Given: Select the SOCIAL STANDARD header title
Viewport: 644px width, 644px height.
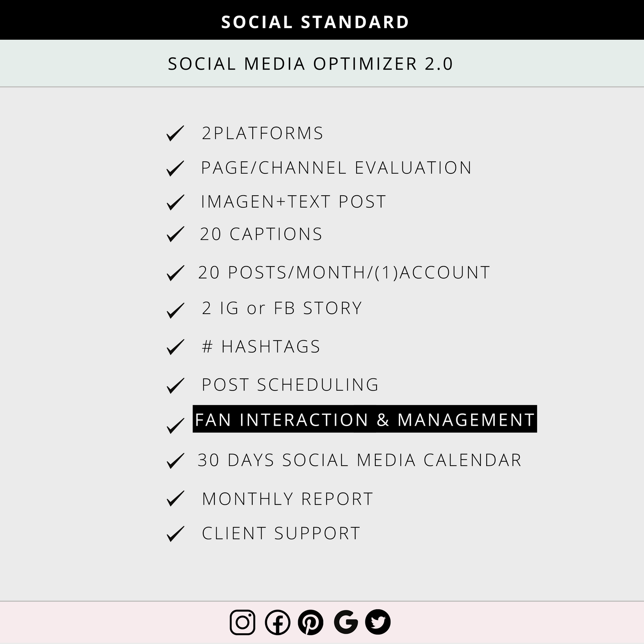Looking at the screenshot, I should (315, 22).
